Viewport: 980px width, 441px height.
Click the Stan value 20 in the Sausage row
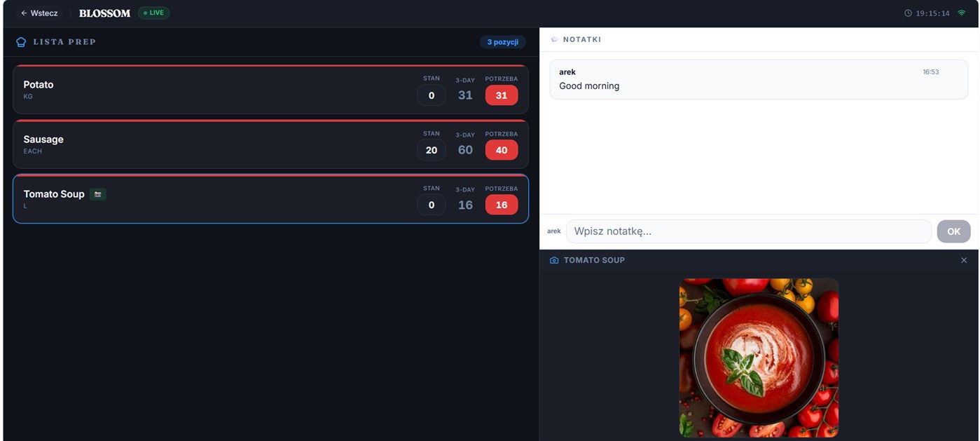click(432, 150)
